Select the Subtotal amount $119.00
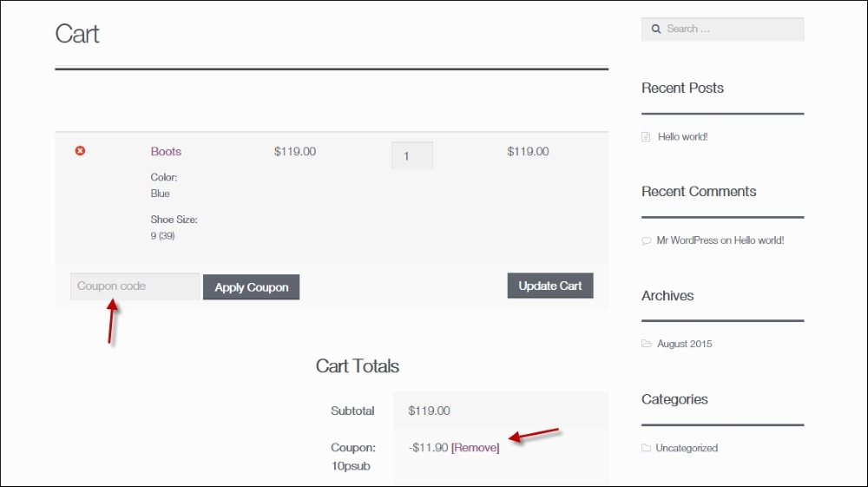Image resolution: width=868 pixels, height=487 pixels. click(x=429, y=411)
